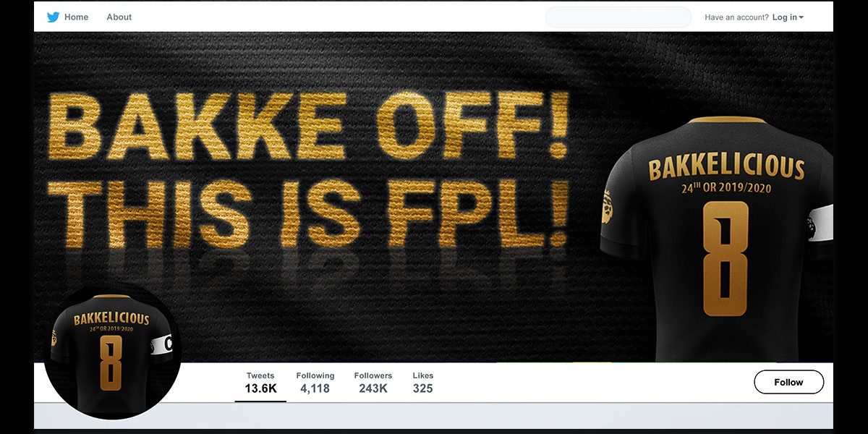This screenshot has height=434, width=868.
Task: View the Following 4,118 list
Action: pos(315,383)
